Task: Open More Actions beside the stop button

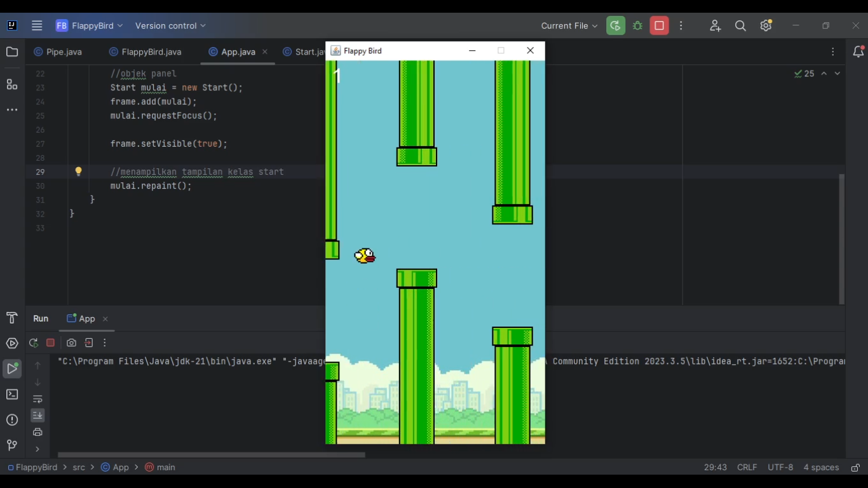Action: pos(681,26)
